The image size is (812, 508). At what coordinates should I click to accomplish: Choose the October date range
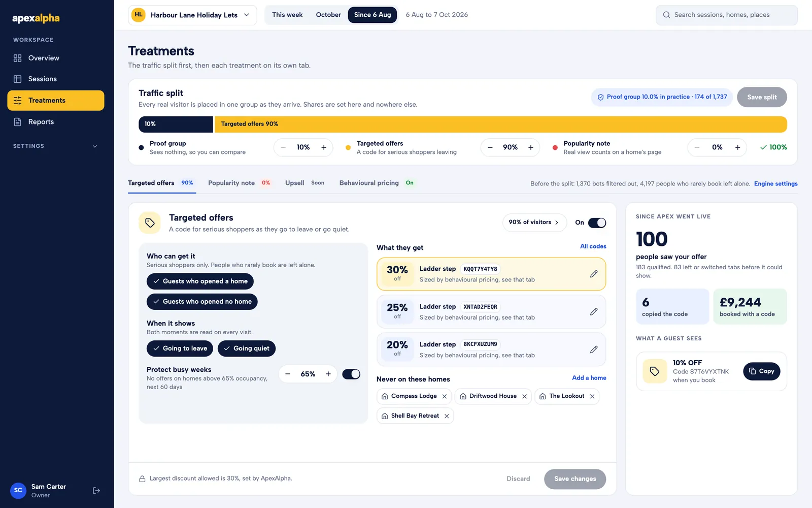[x=328, y=15]
